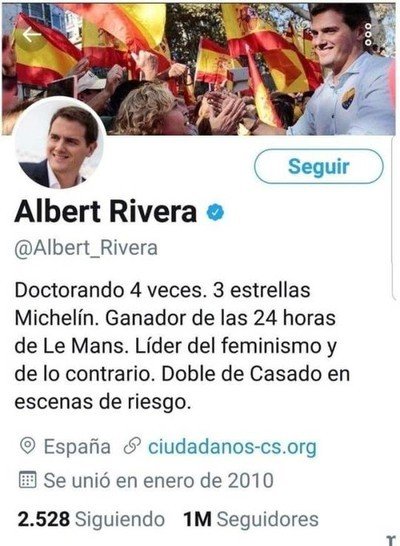Tap the location pin icon
The image size is (400, 546).
[28, 446]
